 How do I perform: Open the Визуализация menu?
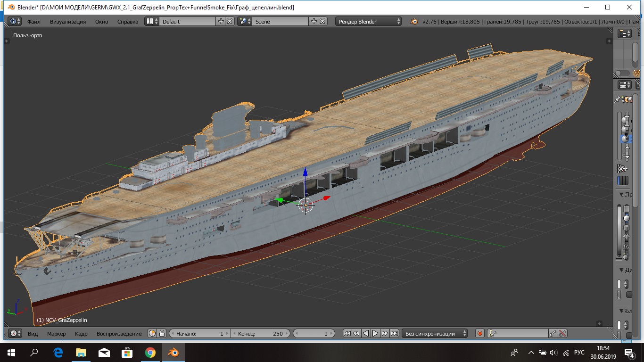[68, 22]
